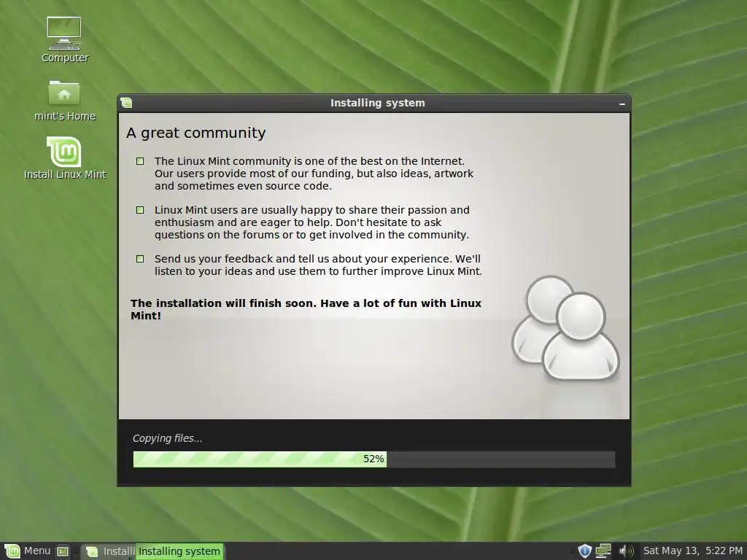
Task: Click 'The installation will finish soon' bold text
Action: [306, 309]
